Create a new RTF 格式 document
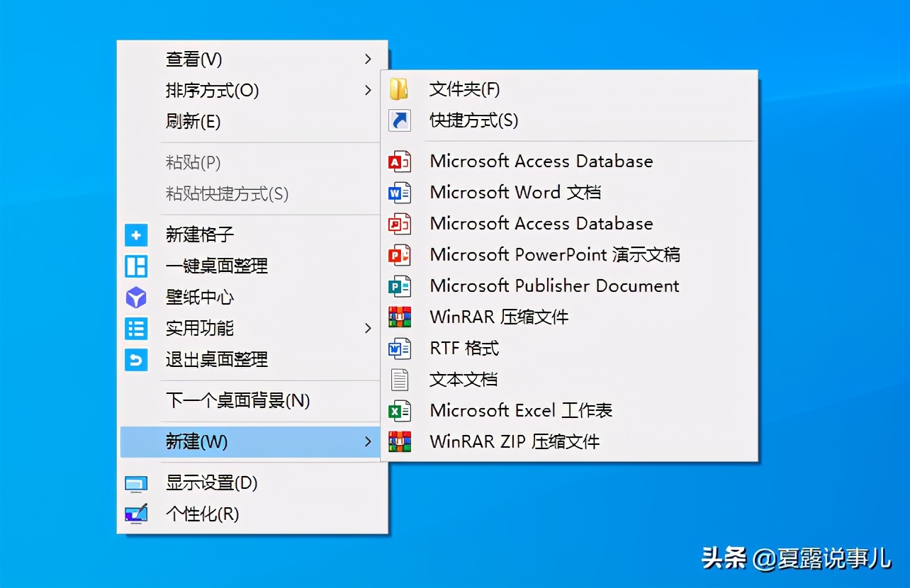 (x=464, y=348)
